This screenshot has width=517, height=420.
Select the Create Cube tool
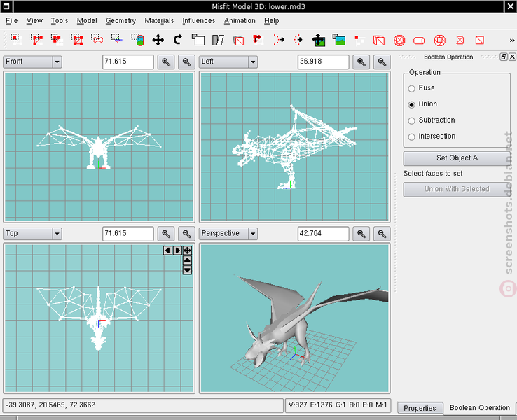tap(379, 41)
